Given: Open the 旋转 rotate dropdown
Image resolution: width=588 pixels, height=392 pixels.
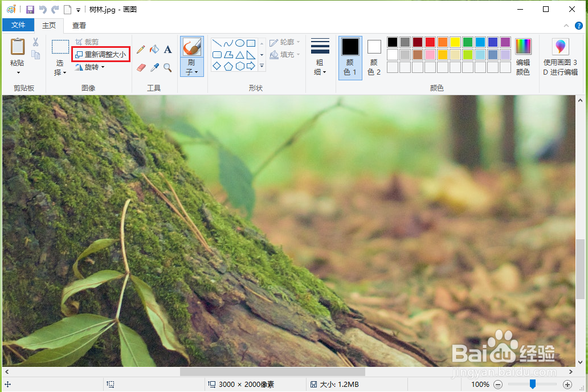Looking at the screenshot, I should click(x=90, y=67).
